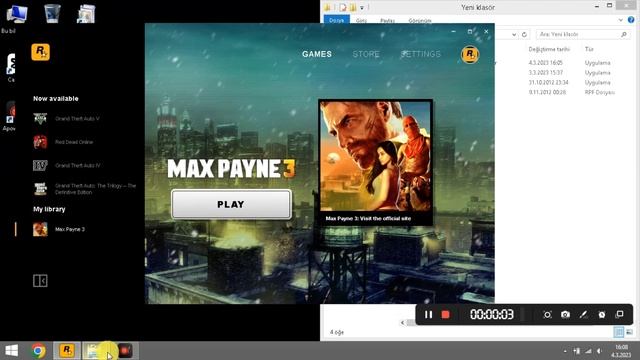Screen dimensions: 640x360
Task: Select Grand Theft Auto IV in sidebar
Action: 67,165
